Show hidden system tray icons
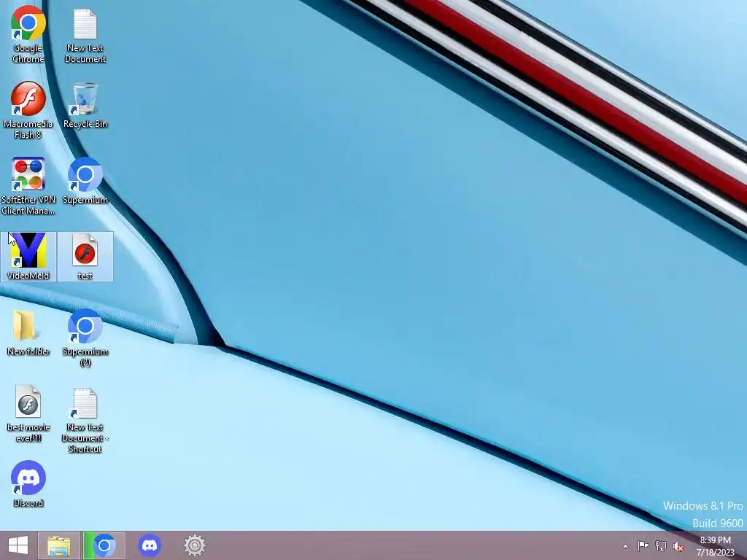The height and width of the screenshot is (560, 747). (x=625, y=546)
